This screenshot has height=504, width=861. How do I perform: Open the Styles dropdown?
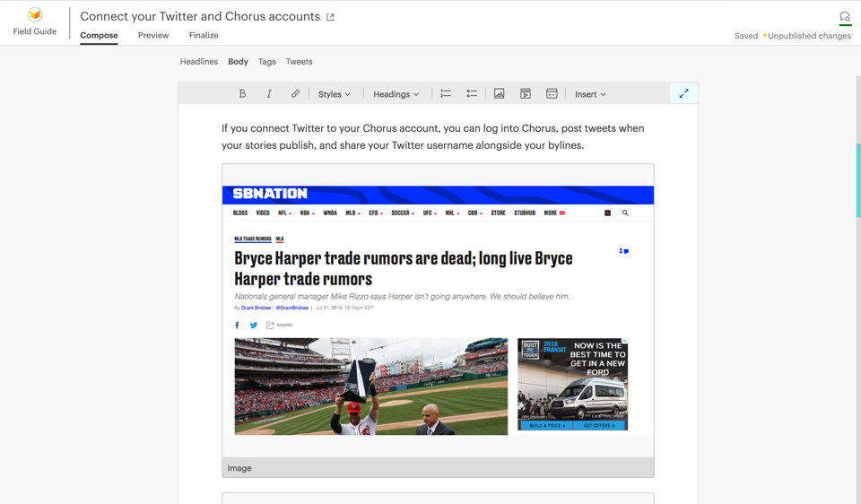coord(335,94)
